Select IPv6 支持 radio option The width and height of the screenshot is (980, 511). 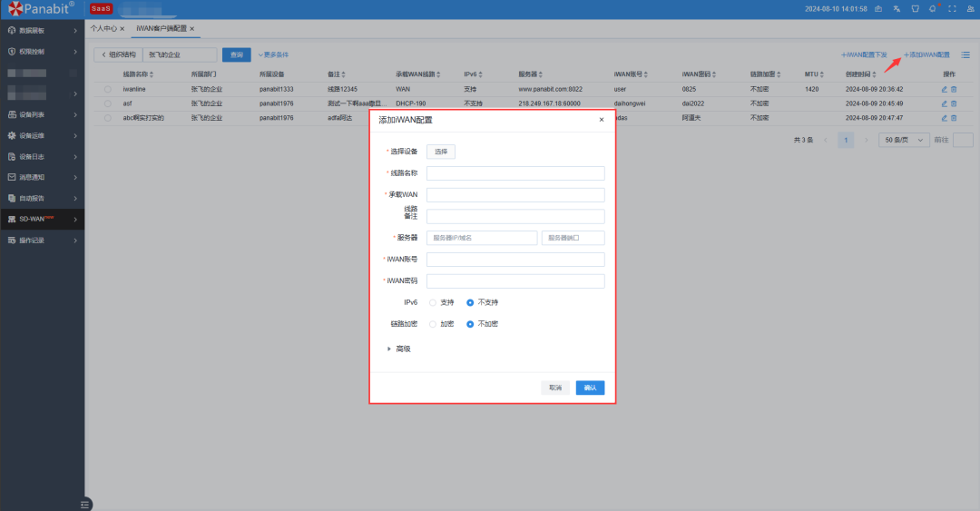(x=433, y=303)
